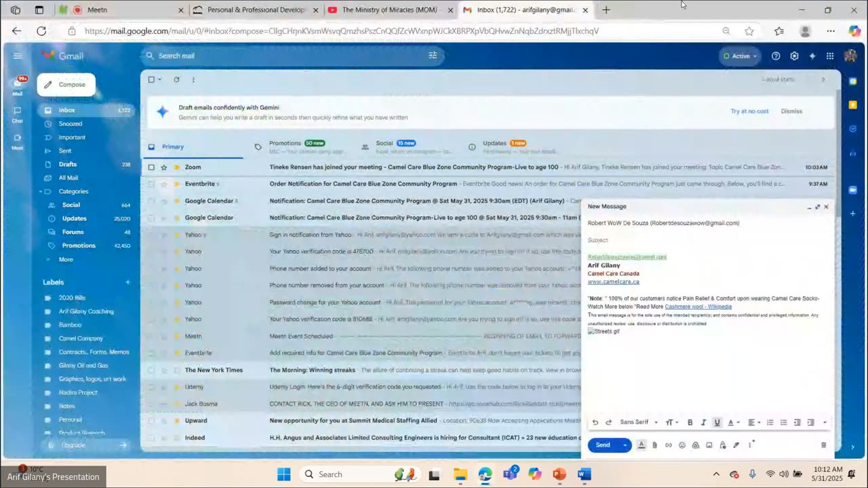
Task: Open the Send options arrow beside Send
Action: (625, 445)
